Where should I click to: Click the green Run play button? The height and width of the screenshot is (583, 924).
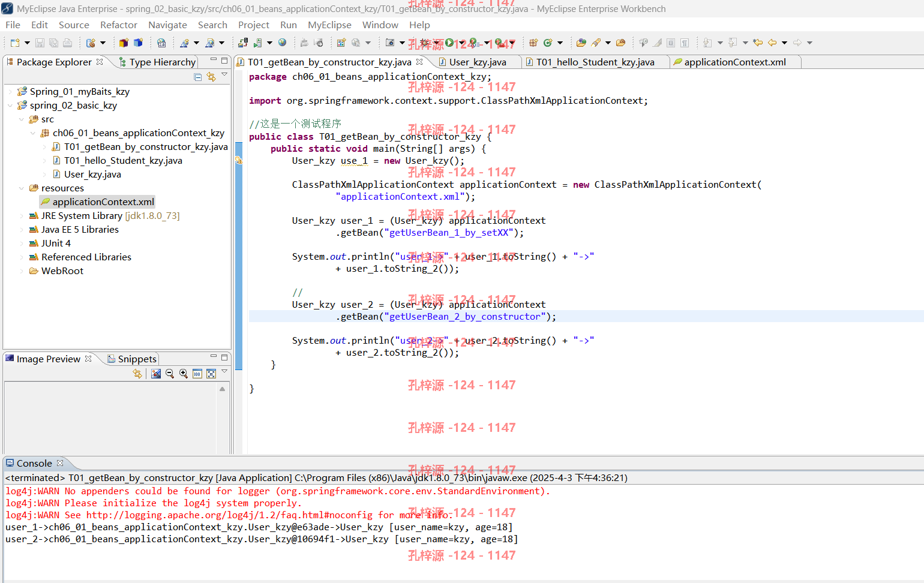[449, 43]
